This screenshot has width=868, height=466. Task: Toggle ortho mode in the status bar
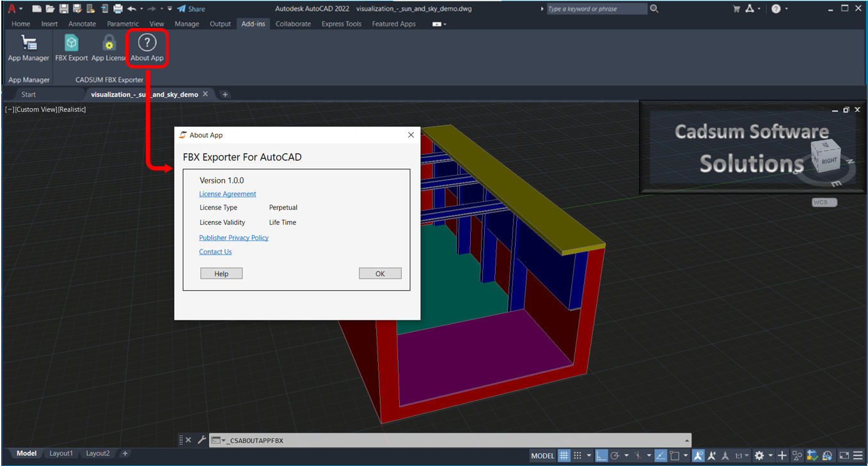(601, 455)
